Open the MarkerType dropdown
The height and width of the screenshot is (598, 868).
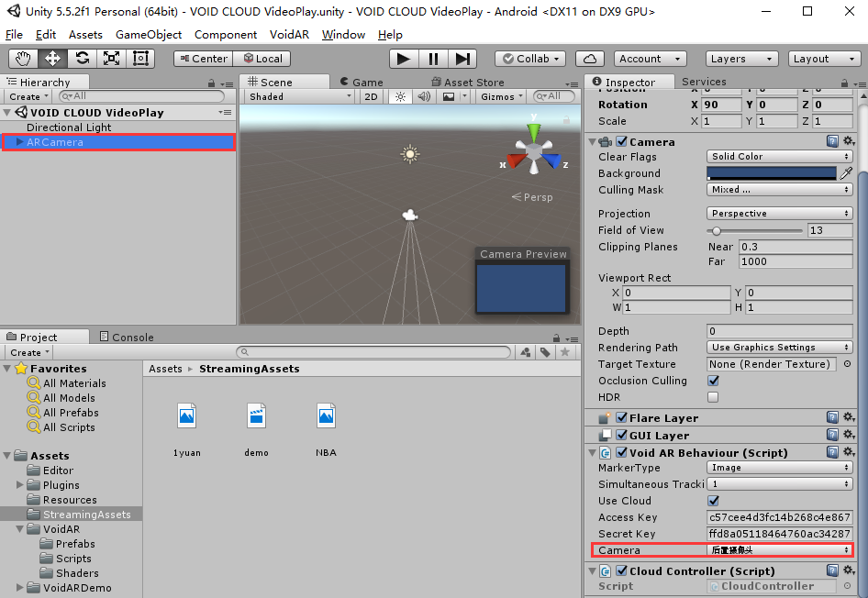[779, 468]
